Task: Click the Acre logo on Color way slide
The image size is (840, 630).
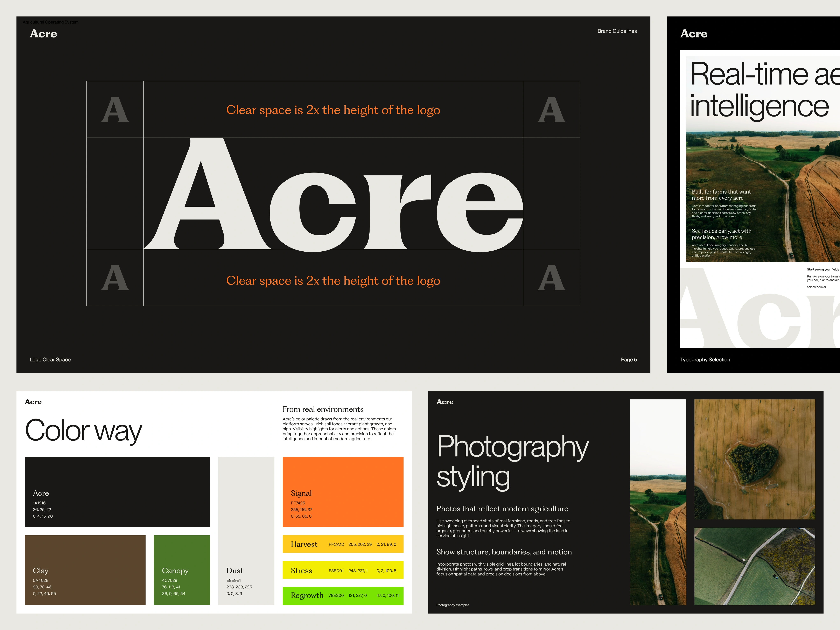Action: pyautogui.click(x=33, y=402)
